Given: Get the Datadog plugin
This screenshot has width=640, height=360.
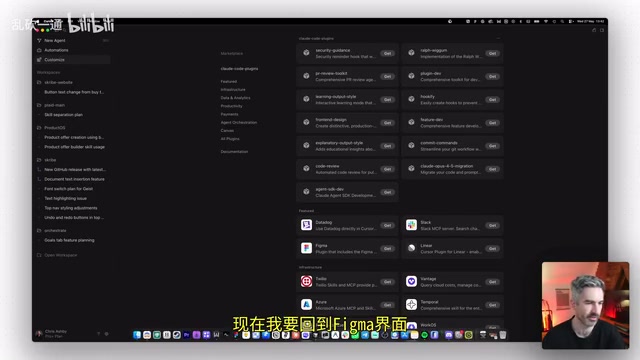Looking at the screenshot, I should point(387,225).
